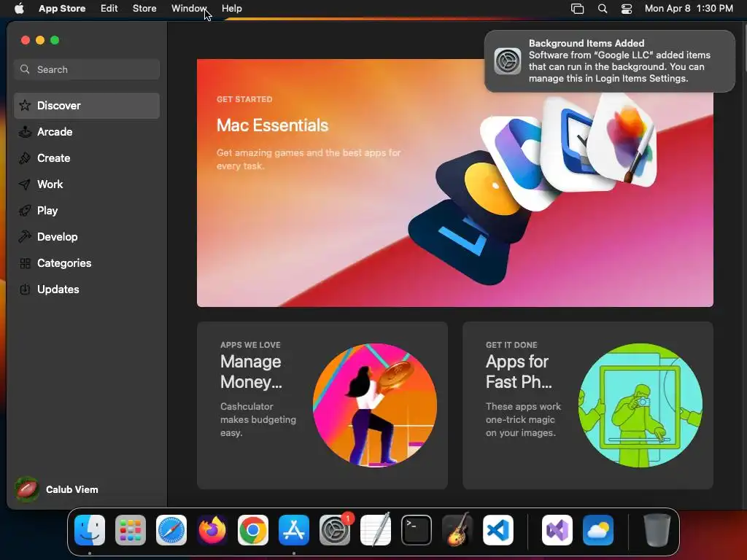Launch Google Chrome from the Dock
747x560 pixels.
(253, 530)
